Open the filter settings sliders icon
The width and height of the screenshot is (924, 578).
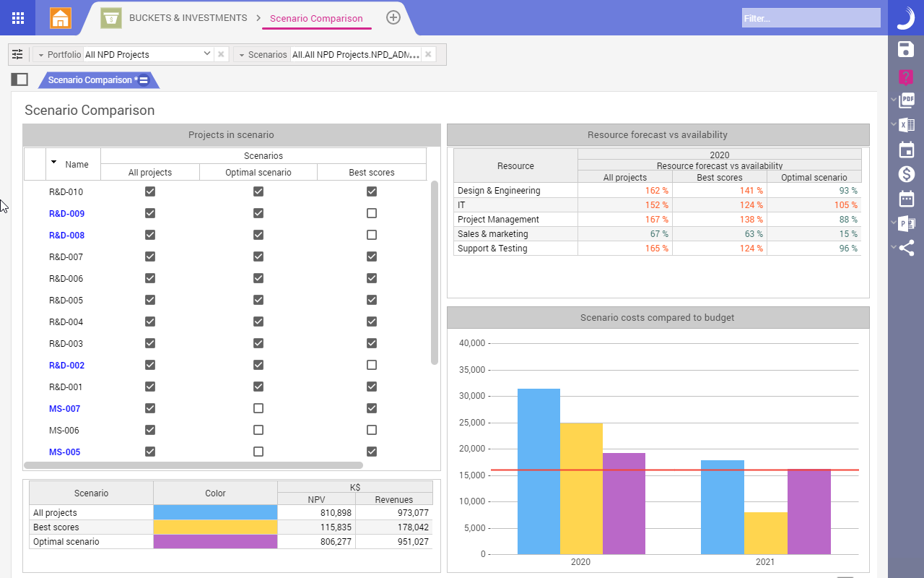click(17, 54)
